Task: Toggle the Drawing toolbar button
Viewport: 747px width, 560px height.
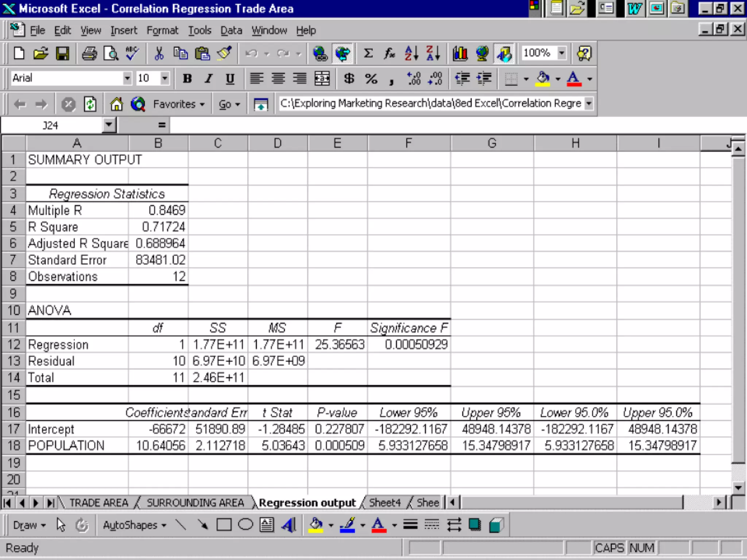Action: click(504, 54)
